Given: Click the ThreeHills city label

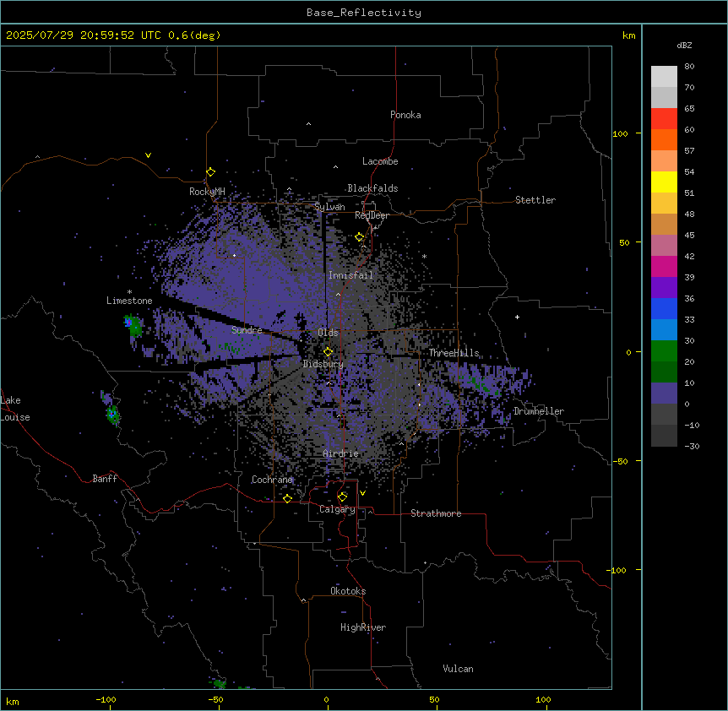Looking at the screenshot, I should [x=454, y=353].
